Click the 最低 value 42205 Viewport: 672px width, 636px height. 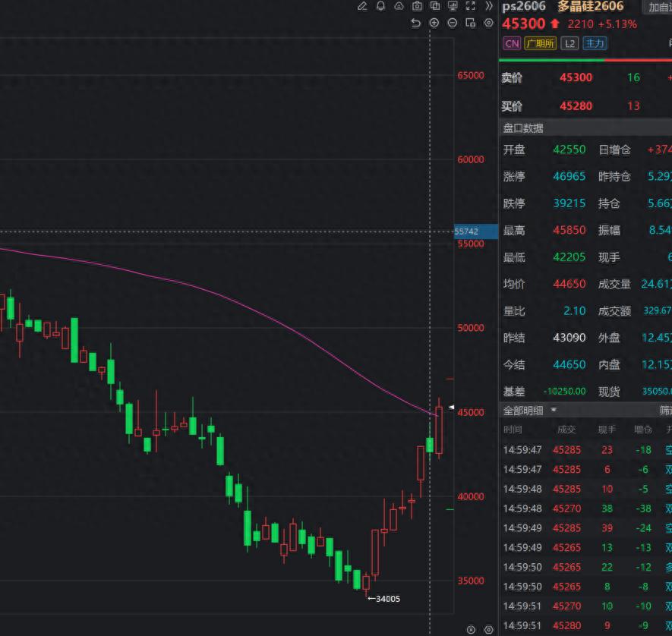pos(569,257)
